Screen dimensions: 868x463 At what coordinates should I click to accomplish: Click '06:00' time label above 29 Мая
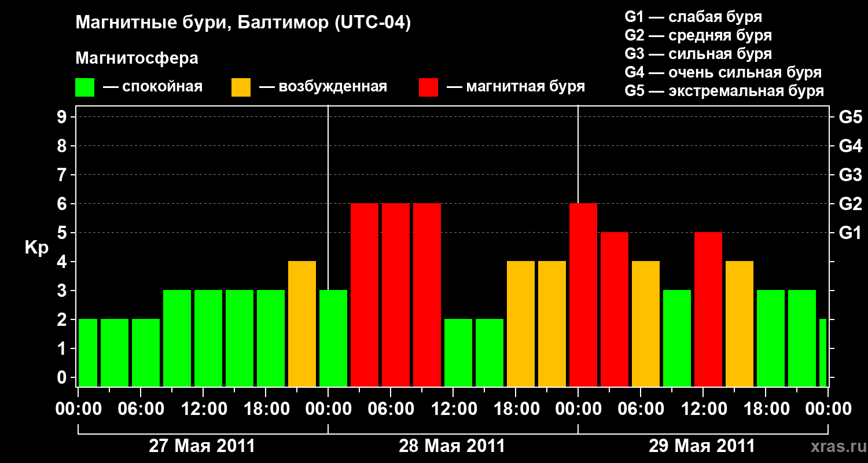[641, 409]
